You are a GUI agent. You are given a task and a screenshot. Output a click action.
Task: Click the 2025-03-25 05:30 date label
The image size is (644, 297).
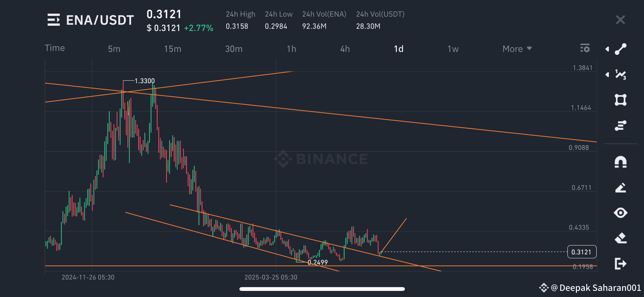pyautogui.click(x=271, y=277)
